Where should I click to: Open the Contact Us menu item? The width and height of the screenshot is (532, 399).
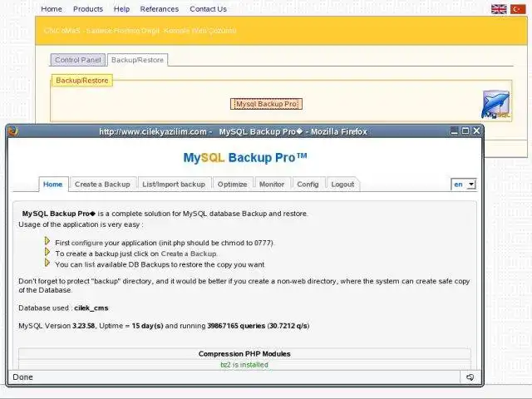click(208, 9)
